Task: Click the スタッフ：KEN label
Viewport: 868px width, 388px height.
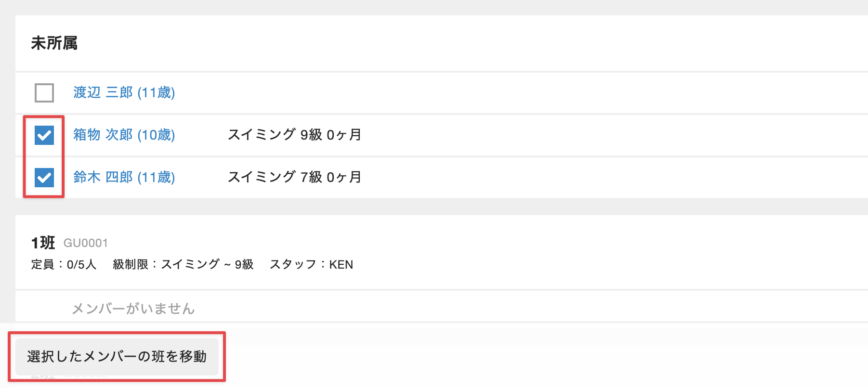Action: pos(311,265)
